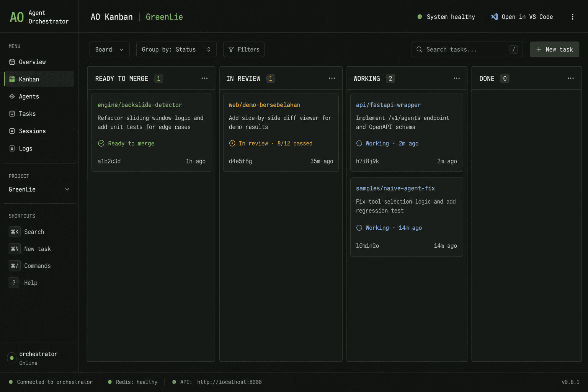Focus the Search tasks input field
This screenshot has height=392, width=588.
467,49
